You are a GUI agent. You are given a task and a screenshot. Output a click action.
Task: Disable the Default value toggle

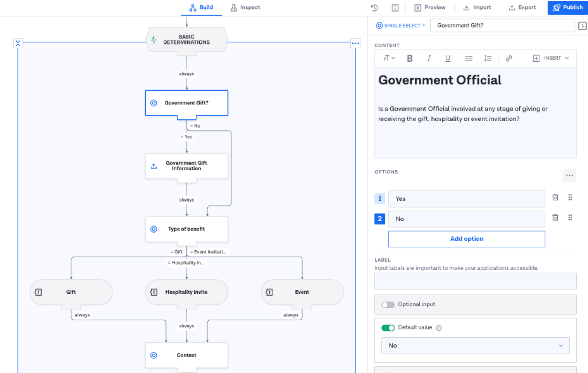pyautogui.click(x=388, y=328)
